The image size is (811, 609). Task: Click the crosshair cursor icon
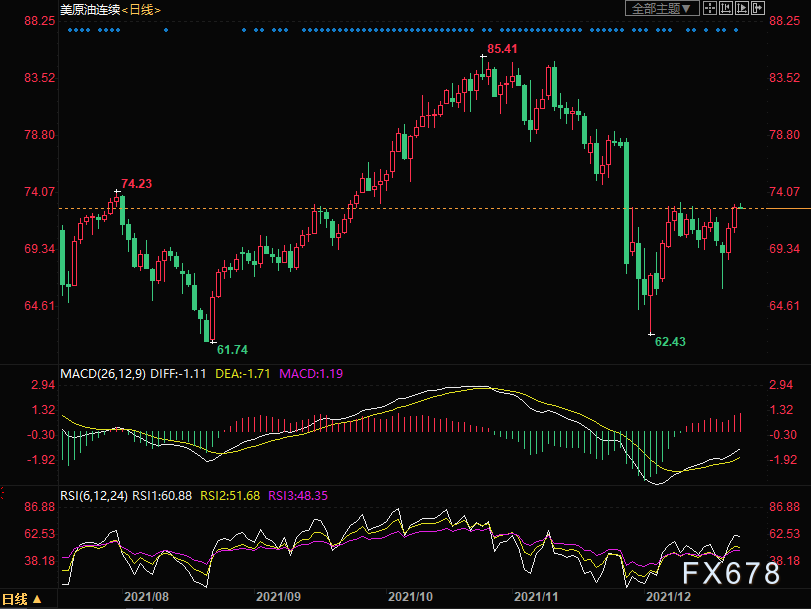710,8
